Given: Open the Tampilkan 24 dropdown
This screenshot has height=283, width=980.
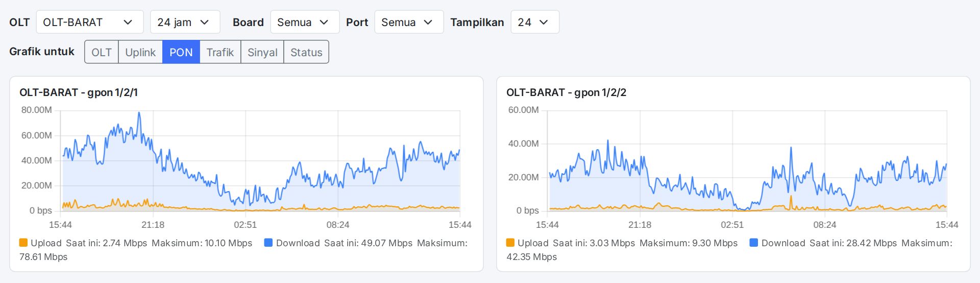Looking at the screenshot, I should pos(535,22).
